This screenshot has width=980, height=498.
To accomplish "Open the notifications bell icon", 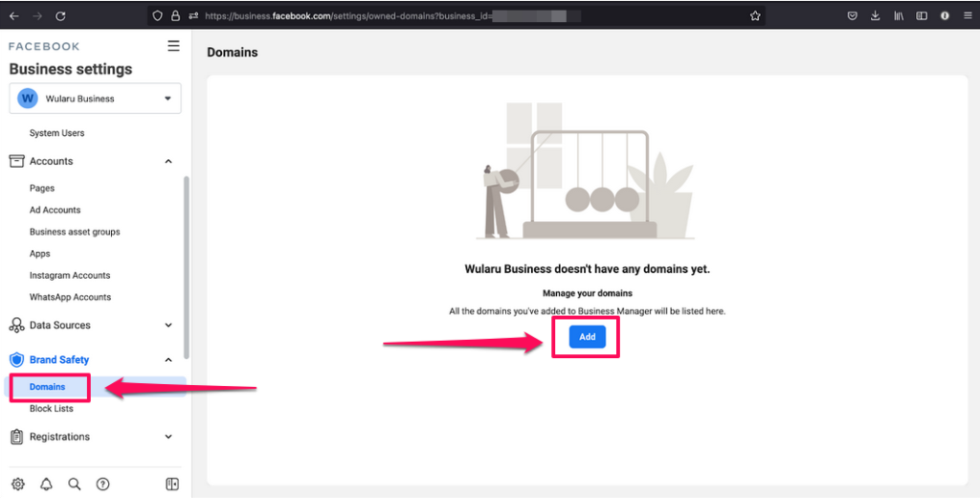I will coord(46,484).
